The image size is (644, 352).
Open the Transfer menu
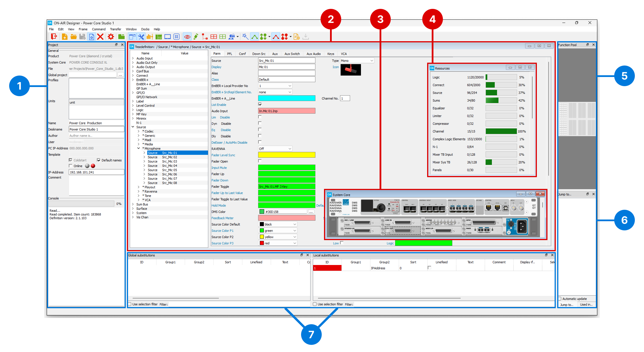coord(115,29)
